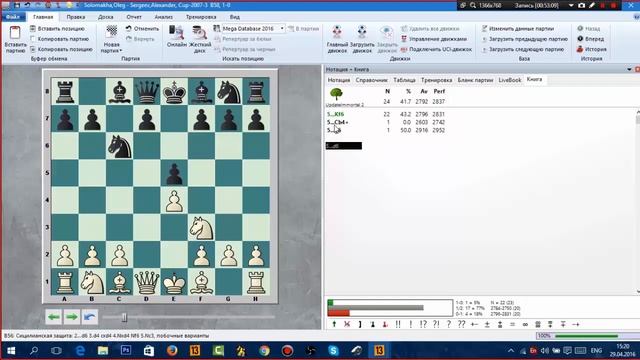Click the N column header
Image resolution: width=640 pixels, height=360 pixels.
(x=387, y=91)
